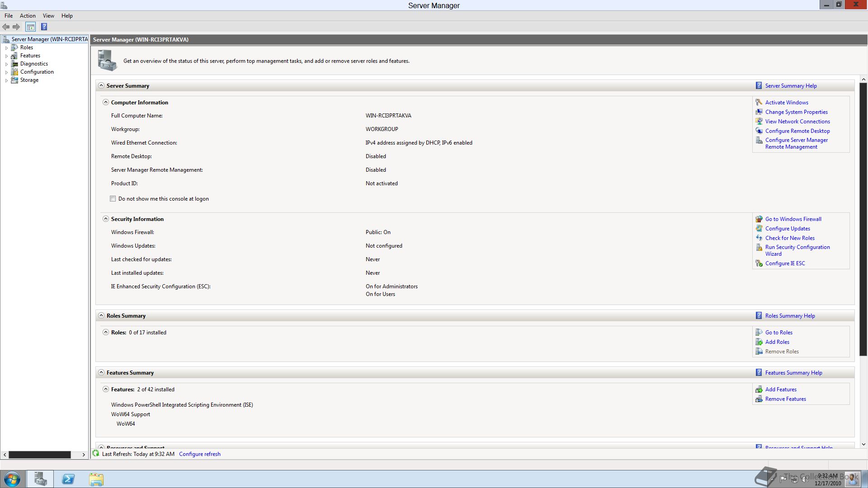Image resolution: width=868 pixels, height=488 pixels.
Task: Open the Help menu
Action: point(67,16)
